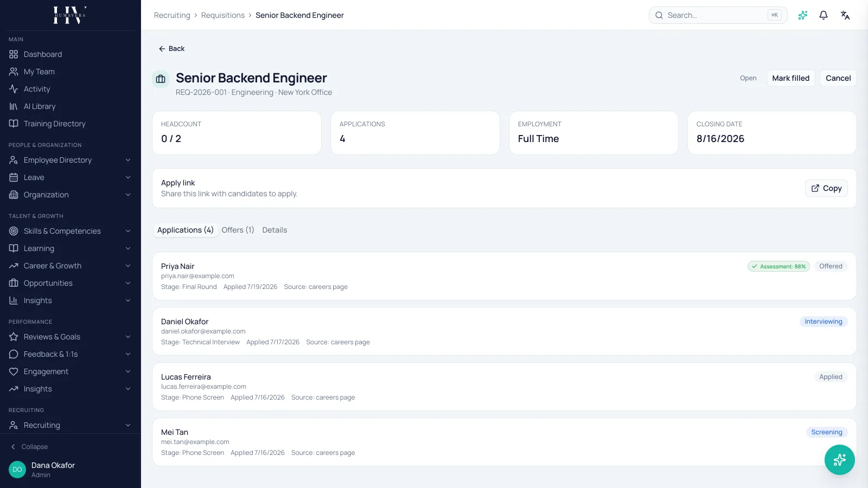Expand the Leave menu chevron
868x488 pixels.
[x=128, y=177]
